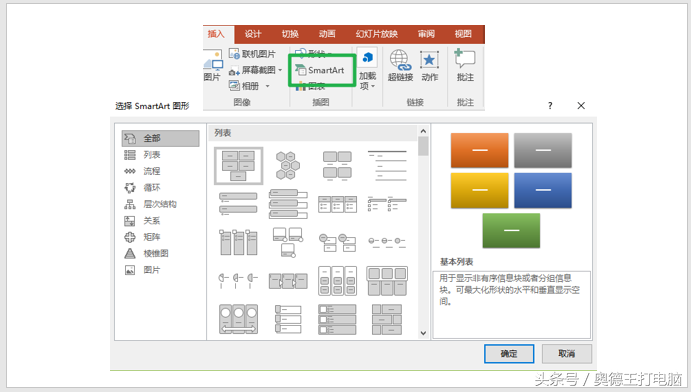Insert 联机图片 online picture

pos(253,54)
